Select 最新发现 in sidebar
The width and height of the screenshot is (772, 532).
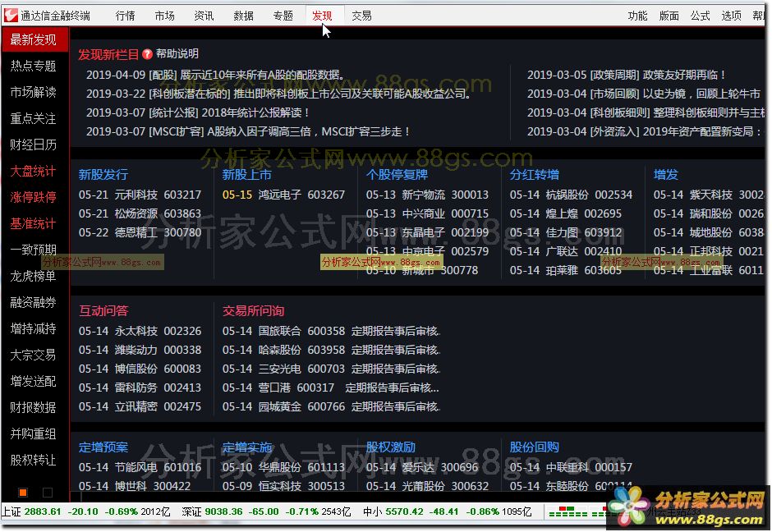tap(34, 39)
